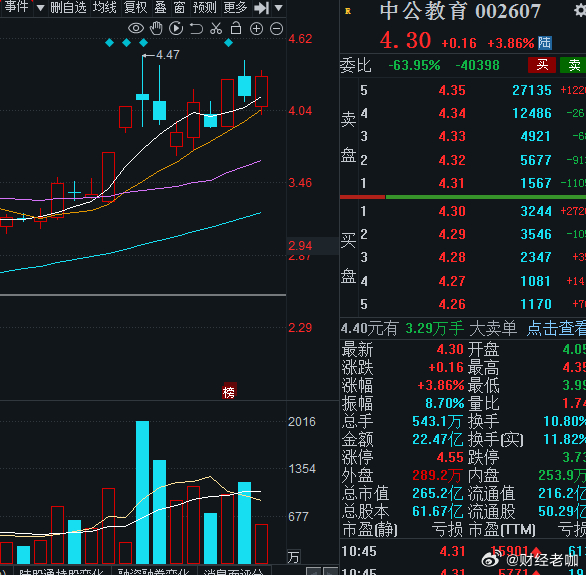This screenshot has height=575, width=586.
Task: Click the first cyan diamond event marker
Action: [x=110, y=43]
